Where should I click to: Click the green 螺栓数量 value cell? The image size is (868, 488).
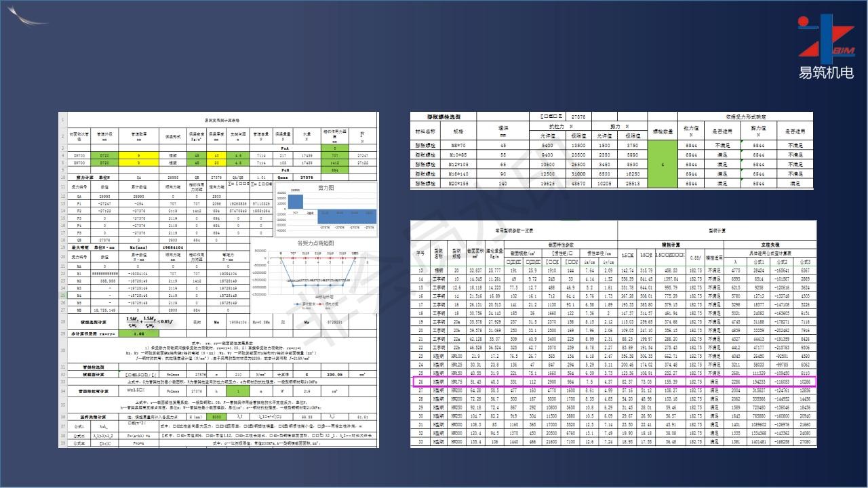click(663, 164)
